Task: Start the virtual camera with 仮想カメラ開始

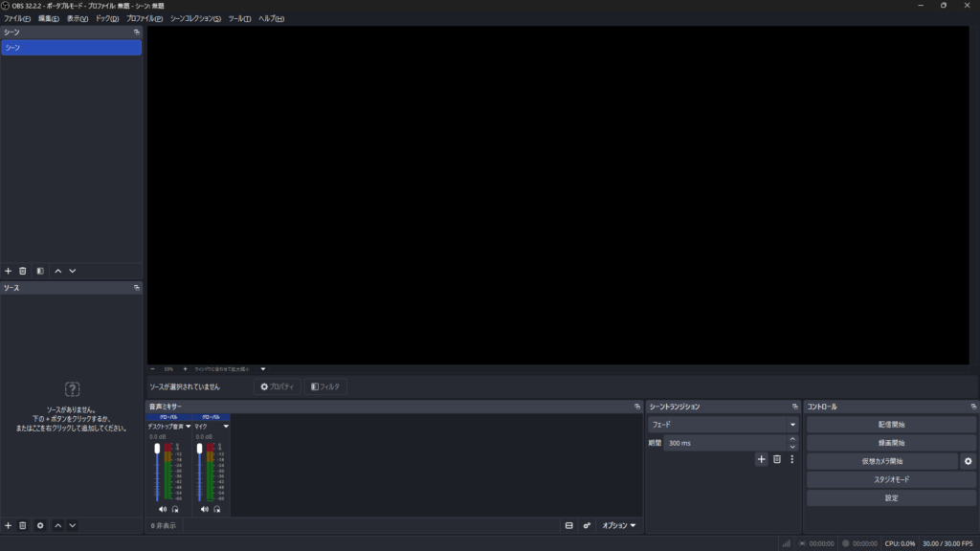Action: pos(881,462)
